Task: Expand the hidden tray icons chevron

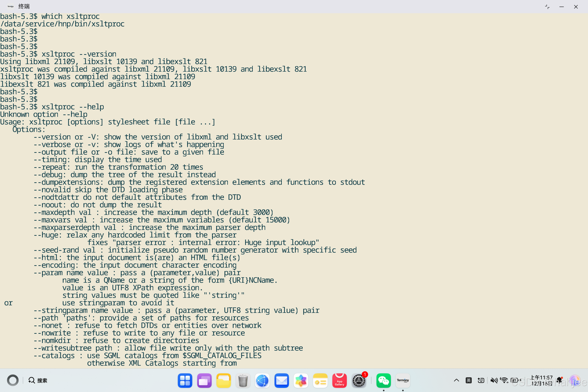Action: click(x=456, y=380)
